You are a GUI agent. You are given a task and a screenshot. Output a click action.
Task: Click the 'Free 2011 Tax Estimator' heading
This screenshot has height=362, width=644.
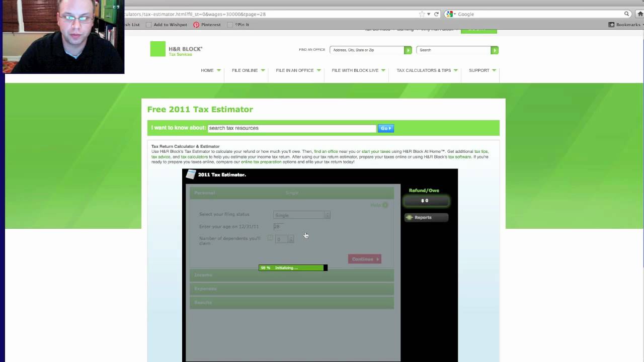point(200,110)
